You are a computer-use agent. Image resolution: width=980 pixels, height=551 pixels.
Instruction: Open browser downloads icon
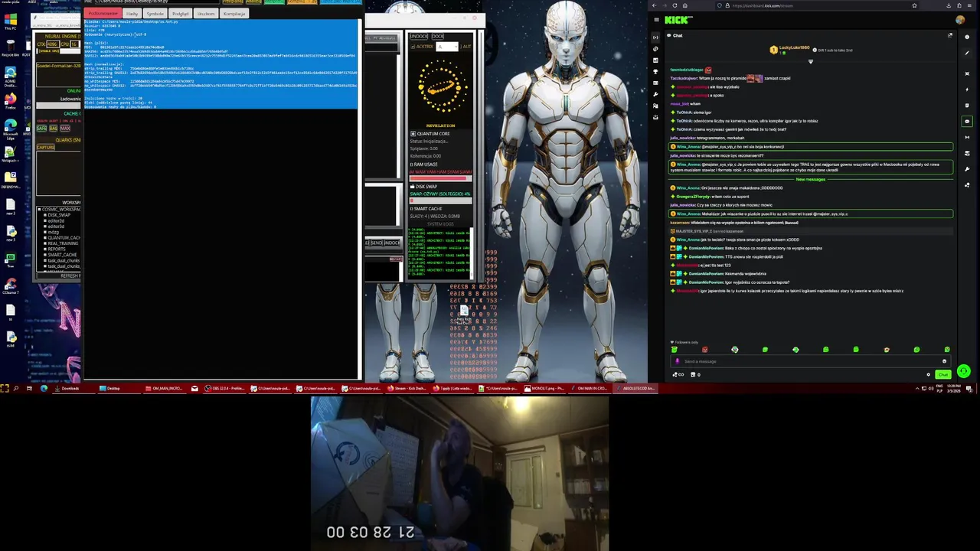(x=949, y=5)
